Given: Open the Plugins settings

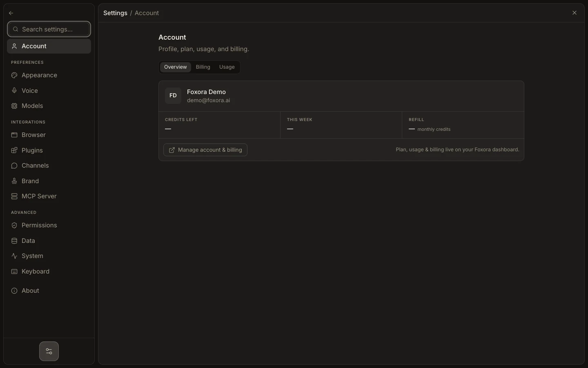Looking at the screenshot, I should [x=49, y=150].
